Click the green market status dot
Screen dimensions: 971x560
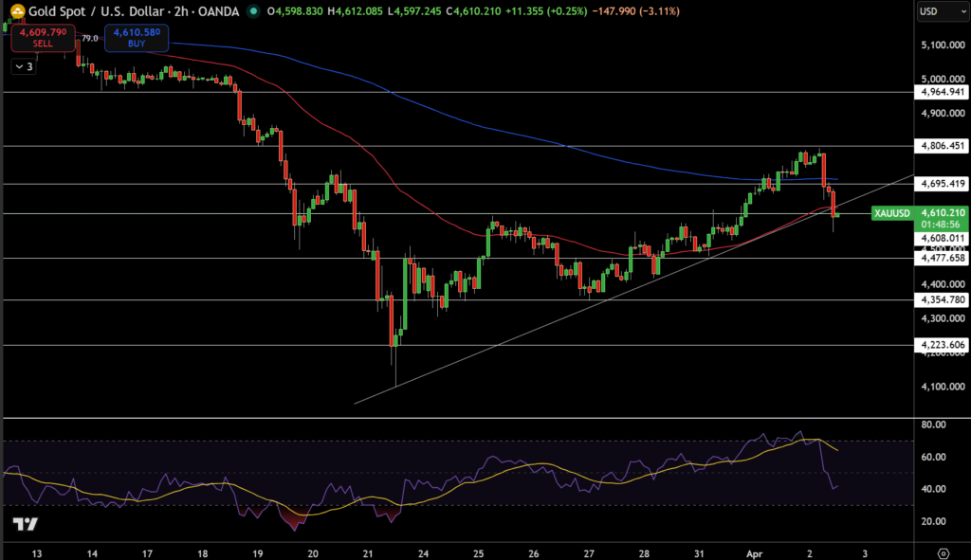pos(251,12)
